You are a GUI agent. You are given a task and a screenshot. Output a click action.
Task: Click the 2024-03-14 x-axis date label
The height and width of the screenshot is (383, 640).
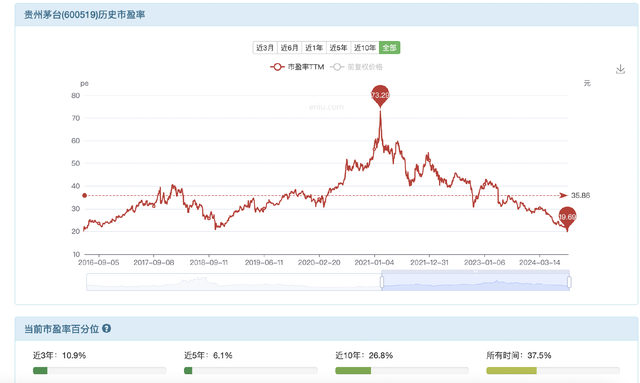click(x=540, y=263)
